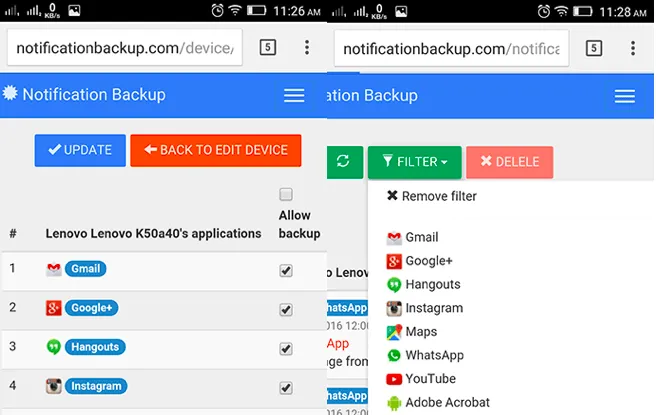Focus left address bar notificationbackup.com/device
This screenshot has height=415, width=656.
tap(125, 47)
